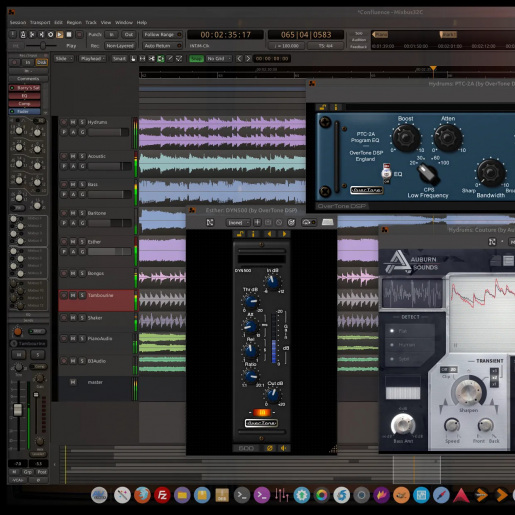This screenshot has width=515, height=515.
Task: Open the INT/M-Clk sync source dropdown
Action: [x=199, y=46]
